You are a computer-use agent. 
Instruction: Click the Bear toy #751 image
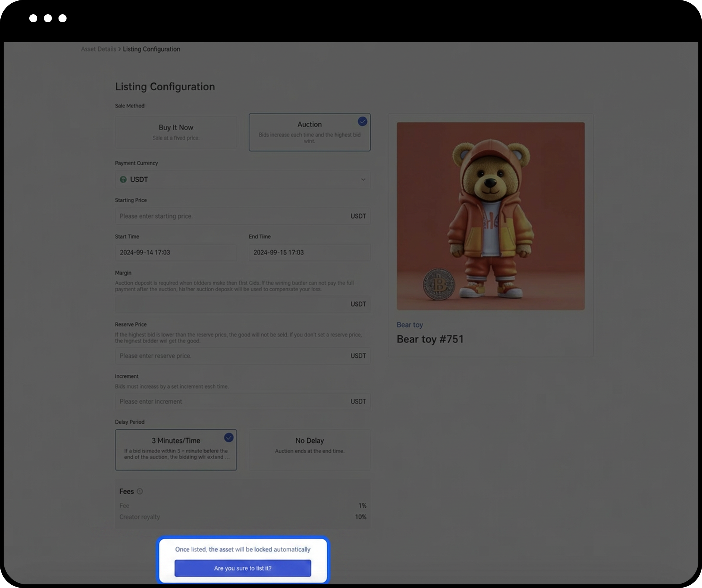[490, 216]
